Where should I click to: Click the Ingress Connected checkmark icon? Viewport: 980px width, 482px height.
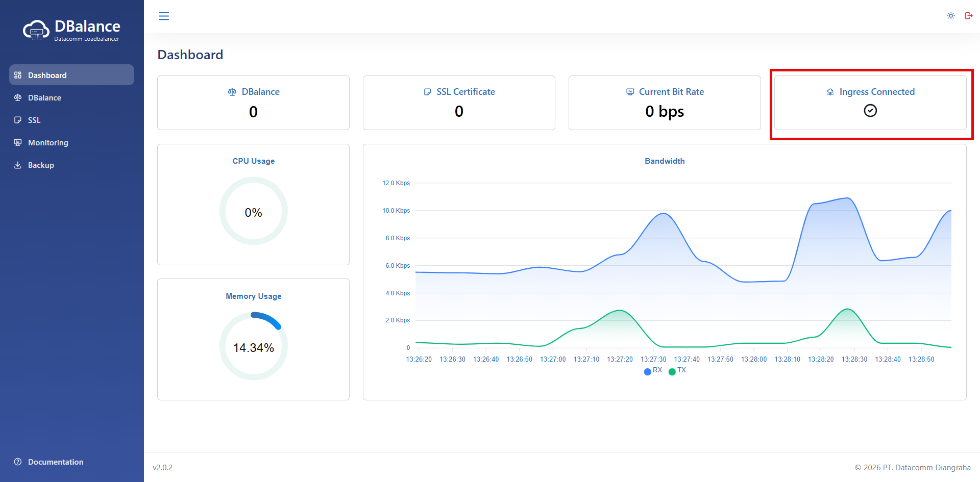click(x=870, y=111)
